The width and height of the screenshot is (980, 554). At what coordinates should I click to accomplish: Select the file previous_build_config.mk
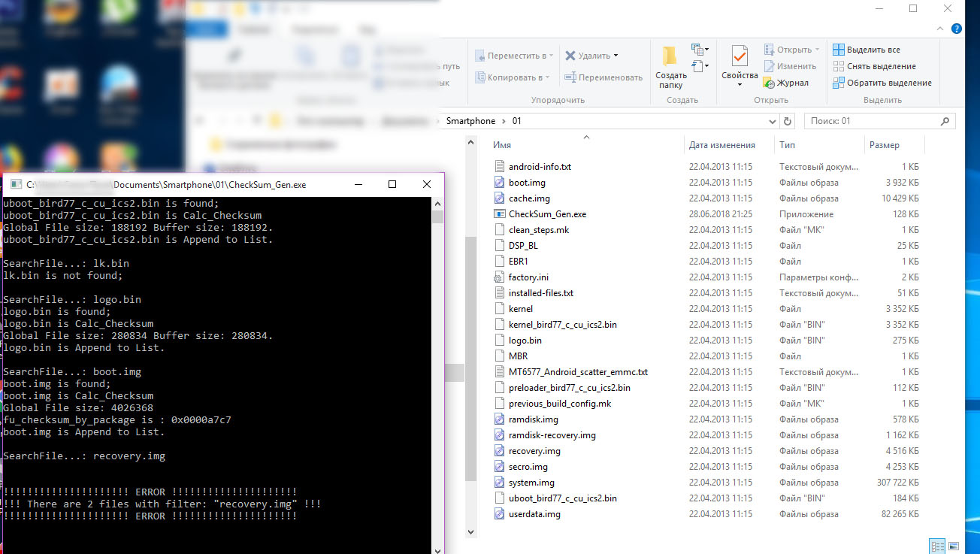560,404
